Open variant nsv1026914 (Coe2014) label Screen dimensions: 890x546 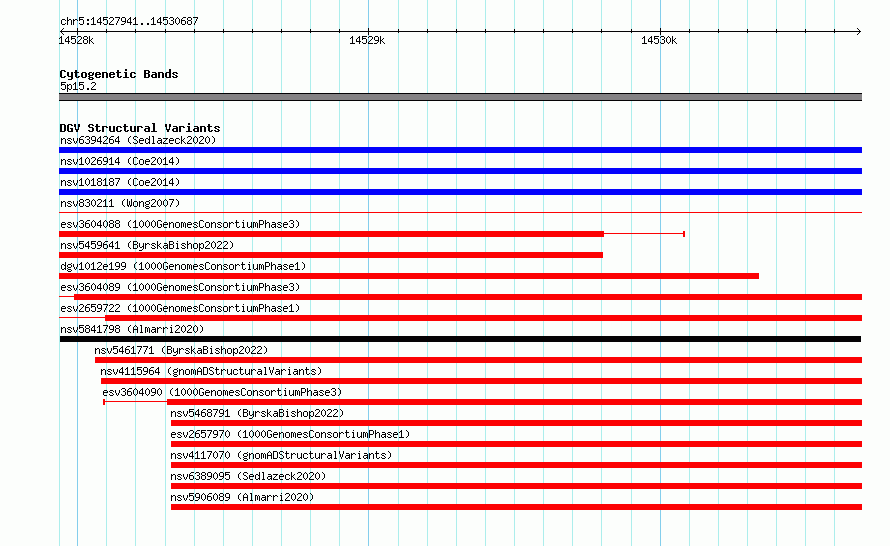point(120,161)
